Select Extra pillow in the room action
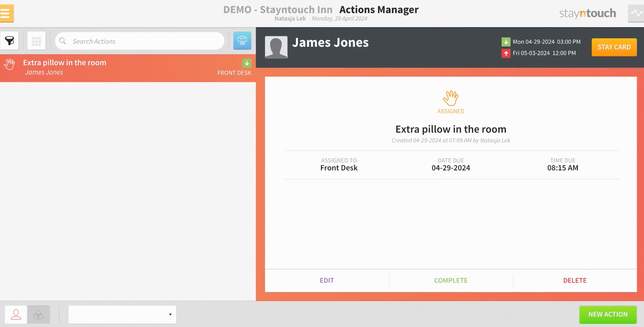644x327 pixels. pyautogui.click(x=128, y=68)
